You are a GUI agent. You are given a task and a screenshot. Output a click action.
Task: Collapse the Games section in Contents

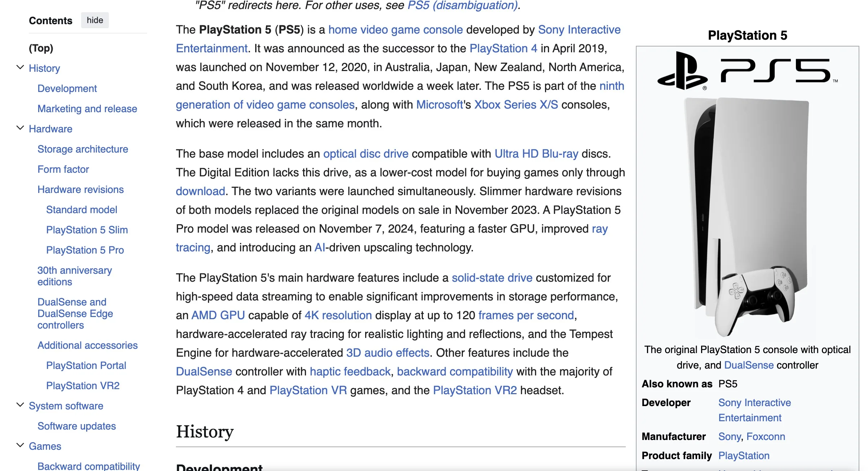pyautogui.click(x=20, y=445)
